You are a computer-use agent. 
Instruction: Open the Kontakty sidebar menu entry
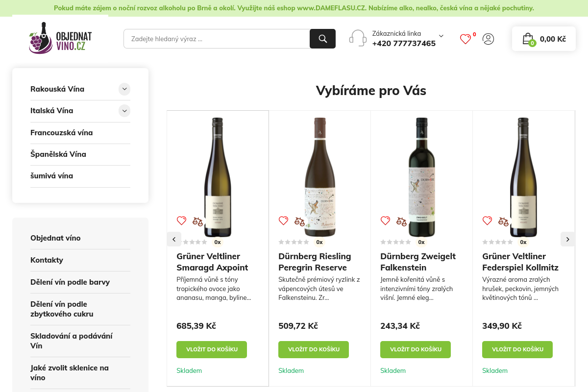click(47, 260)
